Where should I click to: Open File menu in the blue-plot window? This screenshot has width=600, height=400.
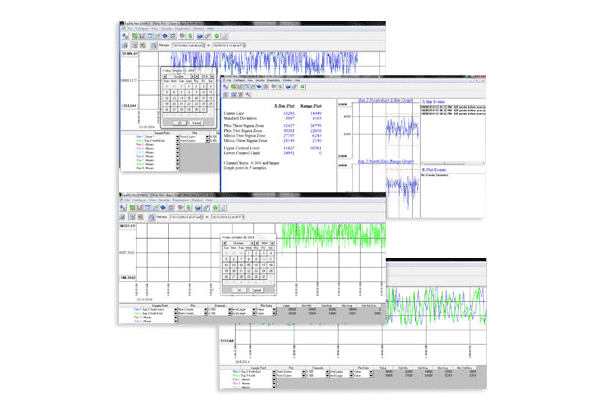click(x=129, y=29)
